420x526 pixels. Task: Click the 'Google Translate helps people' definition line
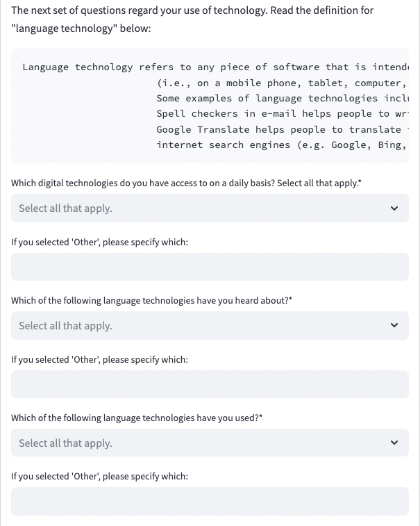(x=281, y=130)
